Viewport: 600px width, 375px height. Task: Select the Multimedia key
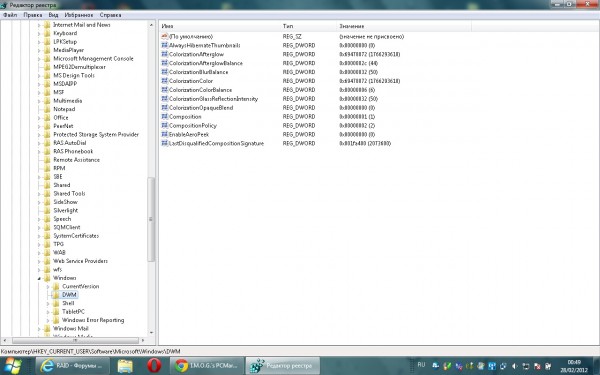coord(68,101)
